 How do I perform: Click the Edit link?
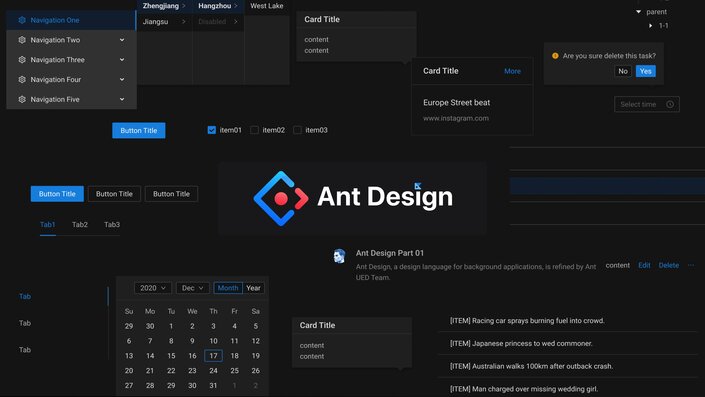(644, 265)
